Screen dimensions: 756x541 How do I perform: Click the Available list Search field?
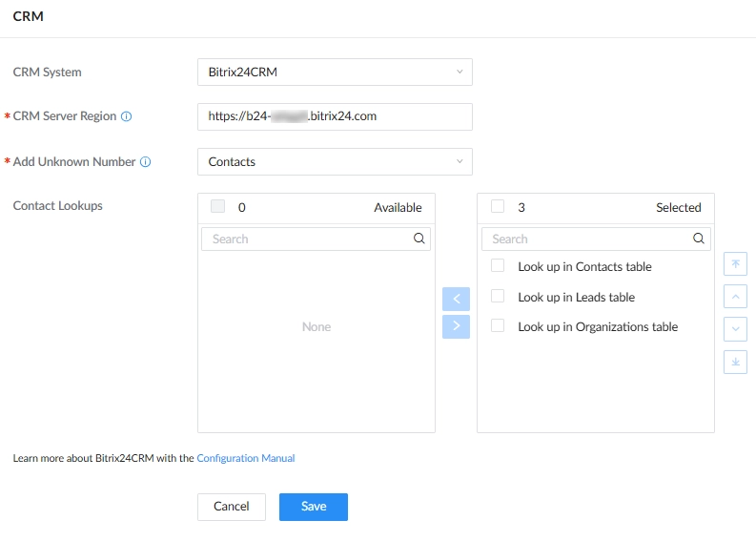tap(316, 239)
